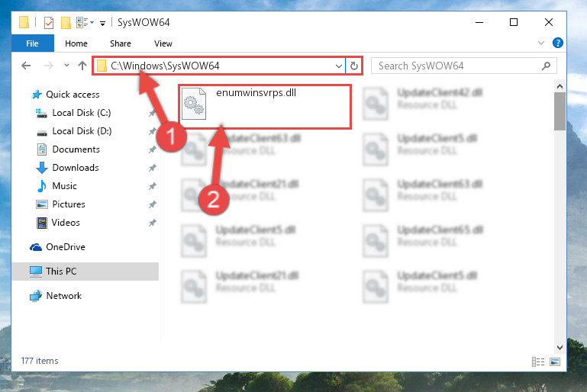The width and height of the screenshot is (587, 392).
Task: Switch to the View ribbon tab
Action: pos(163,43)
